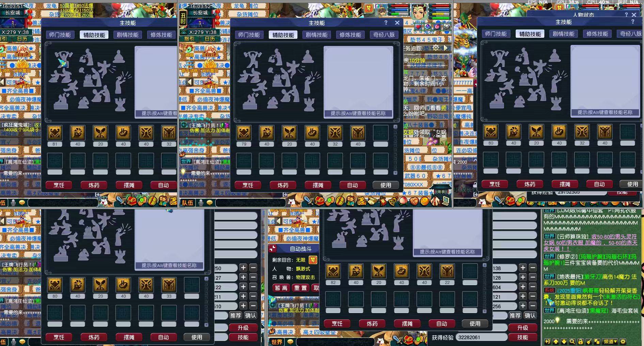Toggle overlapping squares window icon in chat toolbar
The width and height of the screenshot is (644, 346).
click(x=597, y=342)
